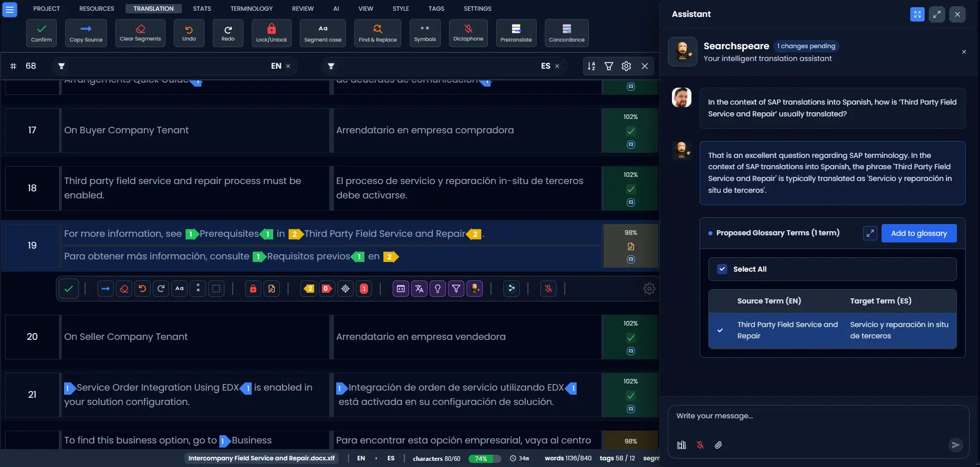The width and height of the screenshot is (980, 467).
Task: Open the STATS menu
Action: [202, 8]
